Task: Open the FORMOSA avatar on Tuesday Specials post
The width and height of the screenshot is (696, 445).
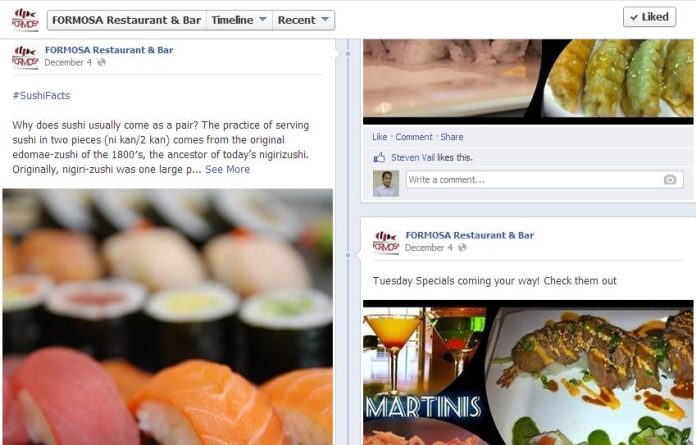Action: point(386,243)
